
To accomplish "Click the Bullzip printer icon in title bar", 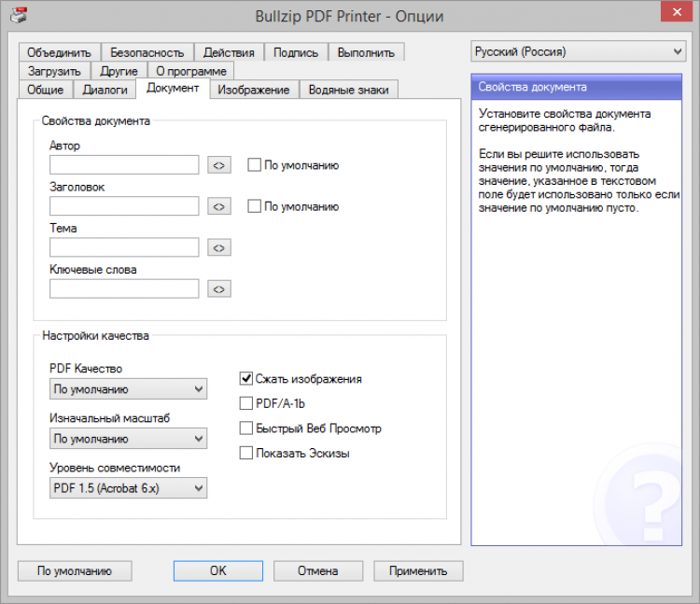I will pos(19,16).
